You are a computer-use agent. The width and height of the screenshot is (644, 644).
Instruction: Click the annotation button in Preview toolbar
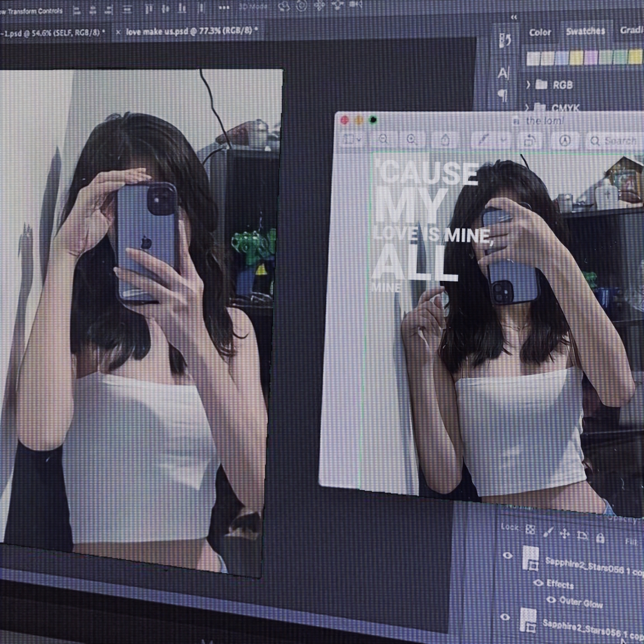click(565, 140)
